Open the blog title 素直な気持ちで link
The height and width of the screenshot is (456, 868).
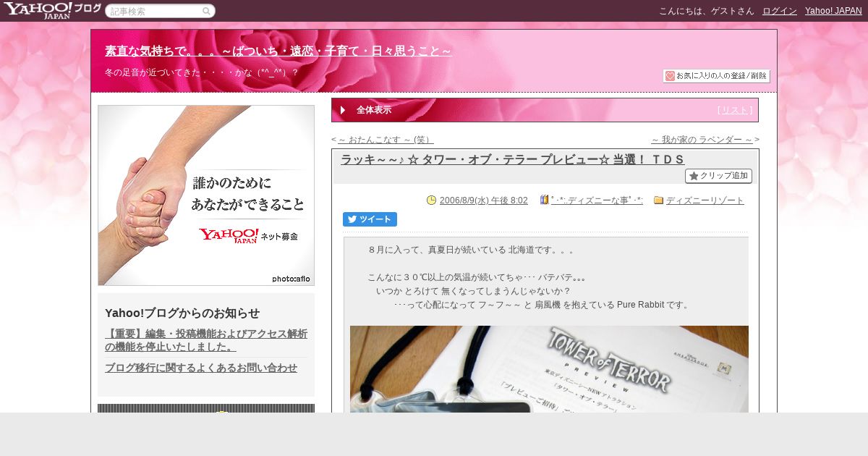click(278, 51)
